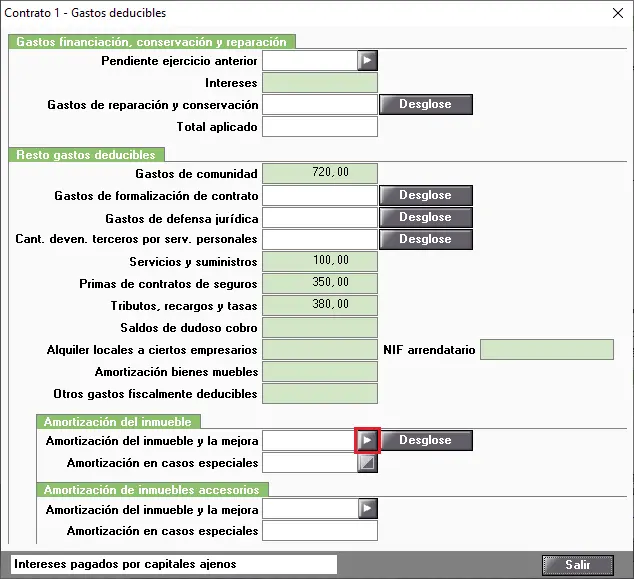
Task: Click status text Intereses pagados por capitales ajenos
Action: click(125, 564)
